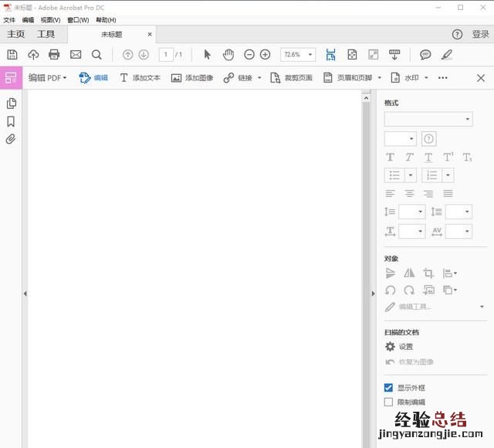Select the hand pan tool
Image resolution: width=494 pixels, height=448 pixels.
228,55
